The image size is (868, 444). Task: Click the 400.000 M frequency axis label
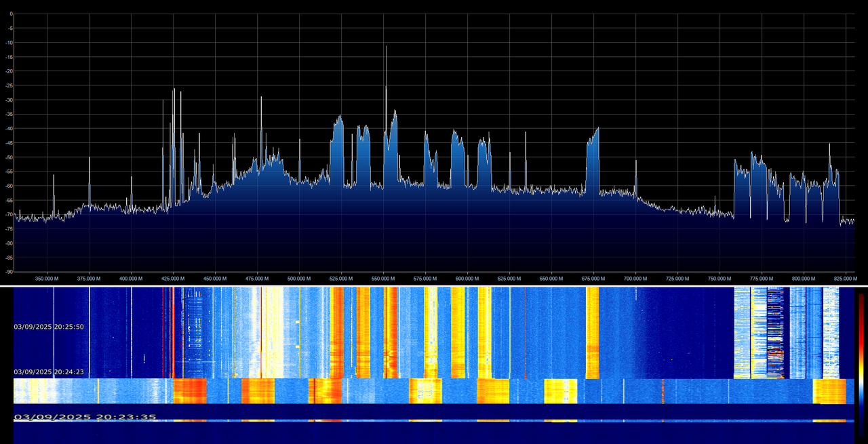click(x=131, y=278)
